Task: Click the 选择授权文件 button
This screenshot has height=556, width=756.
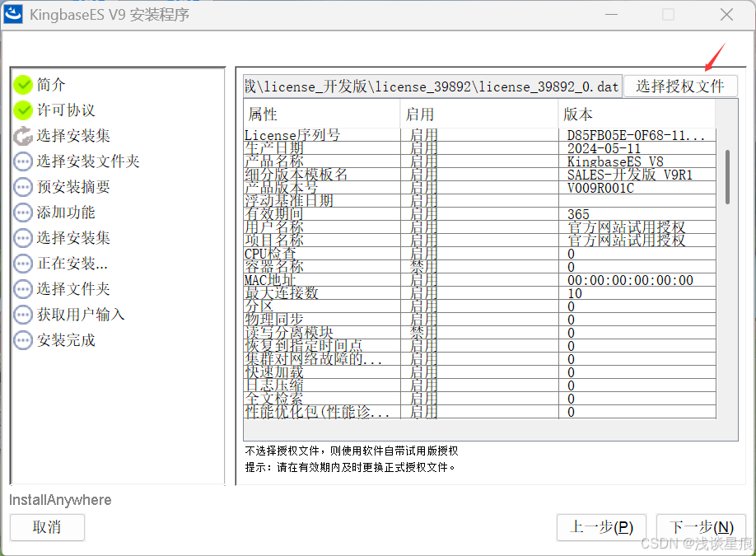Action: click(680, 86)
